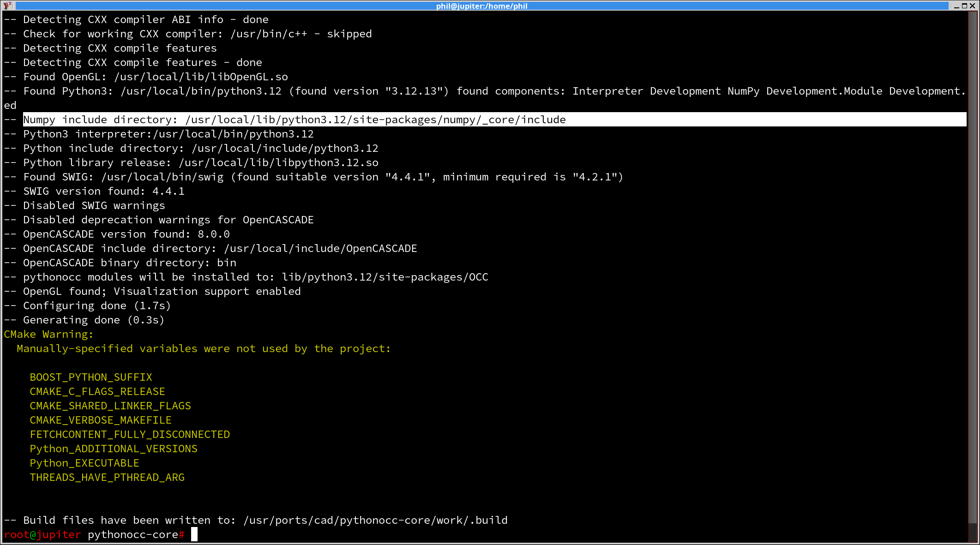Click the 'SWIG version found: 4.4.1' line
Image resolution: width=980 pixels, height=545 pixels.
pos(94,191)
